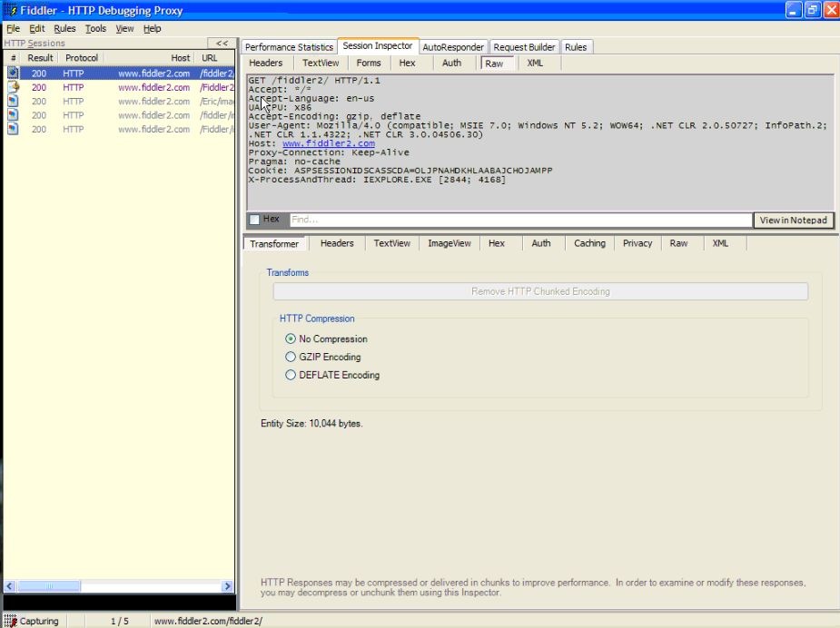Open the File menu

tap(13, 28)
